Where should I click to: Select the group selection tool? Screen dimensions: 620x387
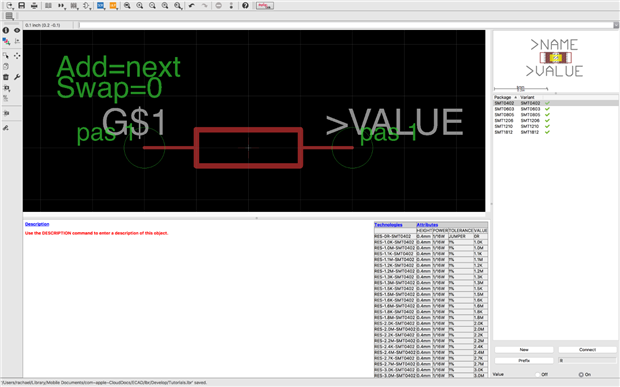pyautogui.click(x=6, y=56)
